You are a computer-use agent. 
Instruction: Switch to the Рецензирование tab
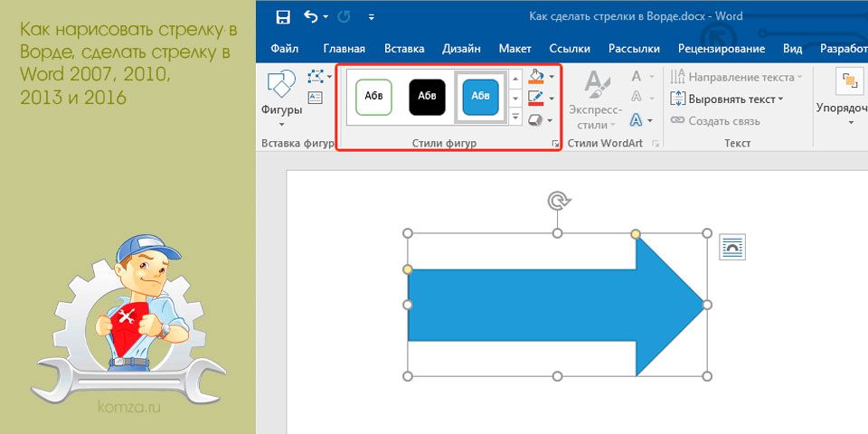click(722, 49)
